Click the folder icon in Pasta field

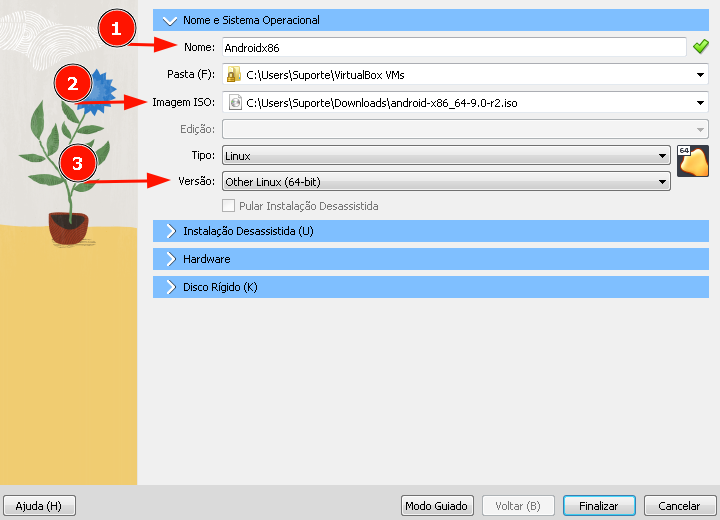[x=234, y=74]
